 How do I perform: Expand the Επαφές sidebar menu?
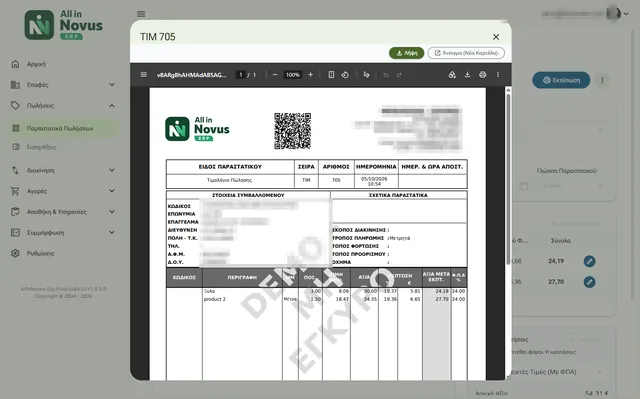pyautogui.click(x=64, y=85)
